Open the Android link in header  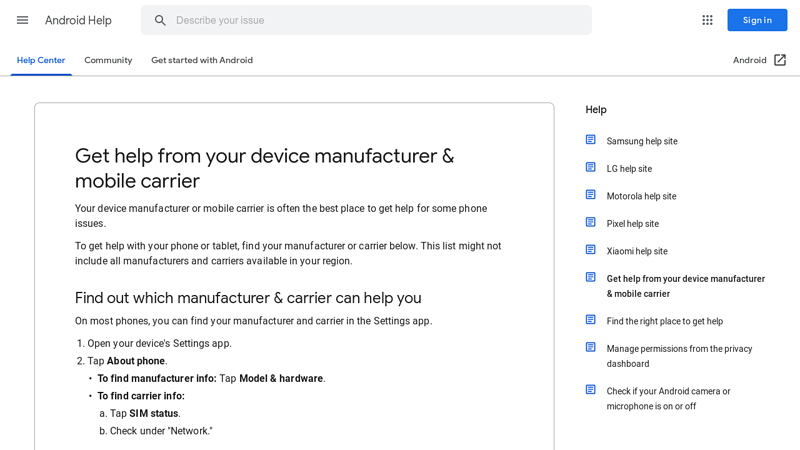coord(749,60)
